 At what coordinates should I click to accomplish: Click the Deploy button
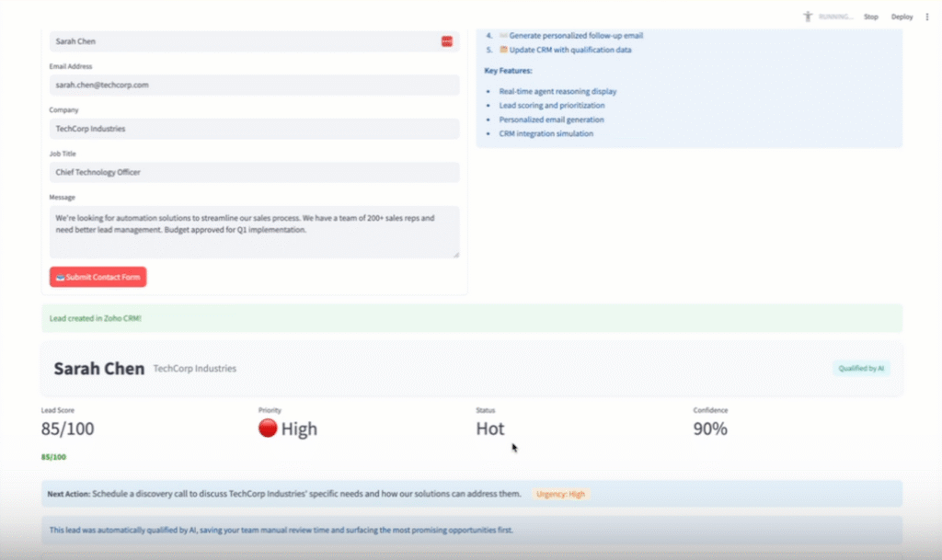click(902, 17)
